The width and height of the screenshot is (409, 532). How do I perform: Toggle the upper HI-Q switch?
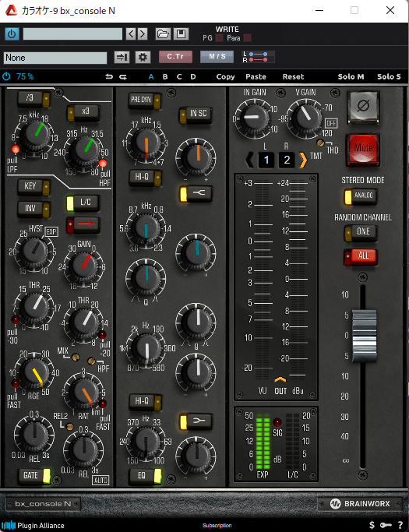point(146,177)
